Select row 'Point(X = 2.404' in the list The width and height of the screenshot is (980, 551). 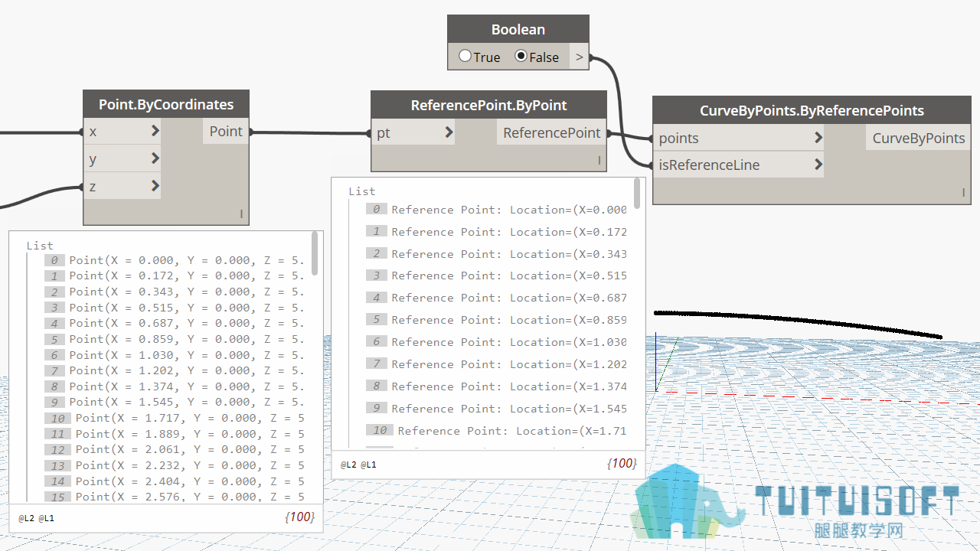[174, 481]
